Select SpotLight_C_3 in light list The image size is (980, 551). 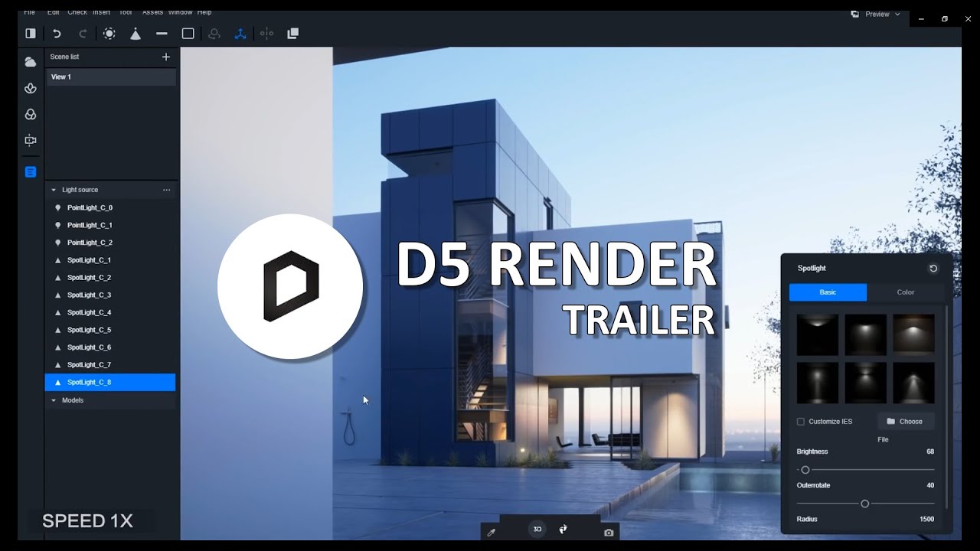(x=110, y=295)
